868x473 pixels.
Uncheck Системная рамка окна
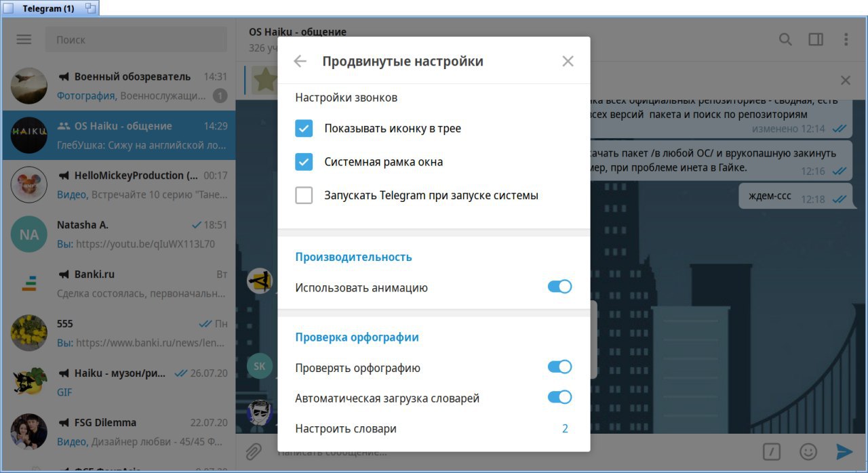tap(304, 162)
